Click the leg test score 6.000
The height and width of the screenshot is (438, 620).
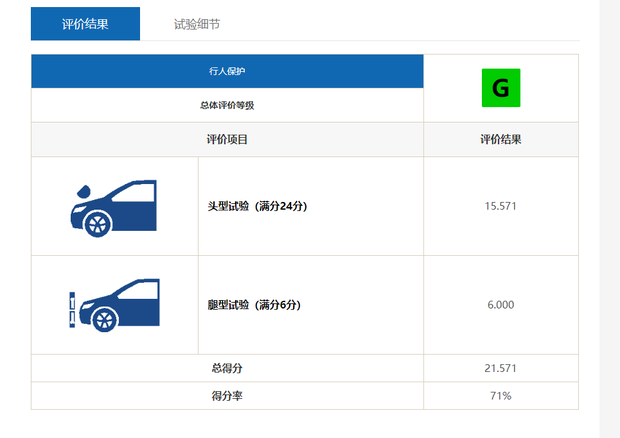point(500,305)
